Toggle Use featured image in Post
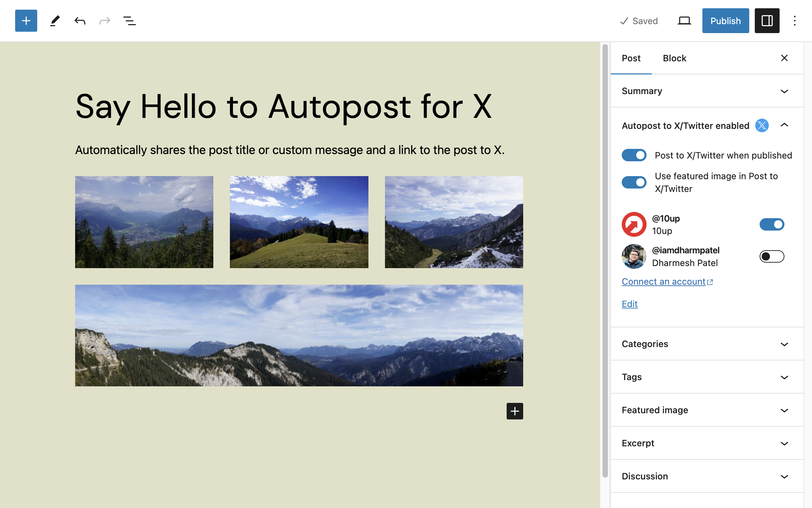812x508 pixels. tap(634, 182)
